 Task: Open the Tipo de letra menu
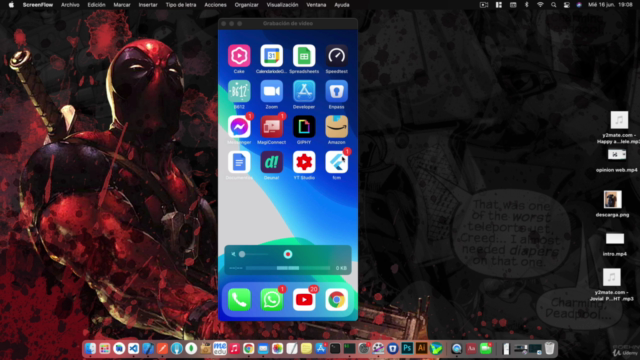tap(181, 5)
